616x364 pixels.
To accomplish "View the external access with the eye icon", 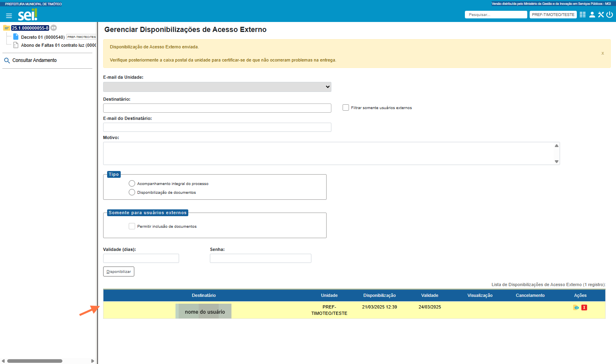I will point(576,307).
